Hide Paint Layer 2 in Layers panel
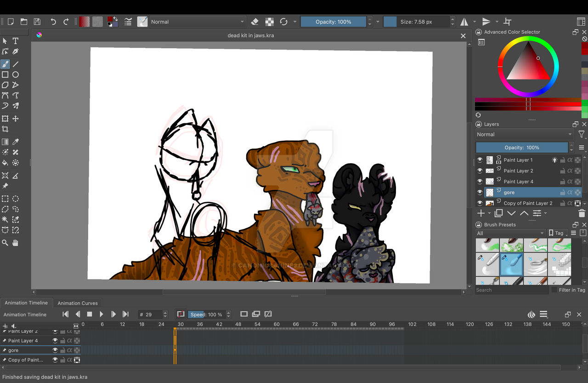The height and width of the screenshot is (383, 588). 480,171
